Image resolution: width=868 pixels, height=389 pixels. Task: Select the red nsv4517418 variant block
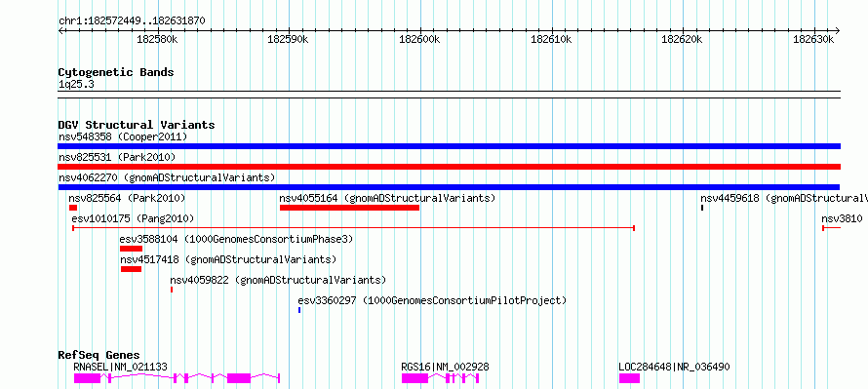132,269
